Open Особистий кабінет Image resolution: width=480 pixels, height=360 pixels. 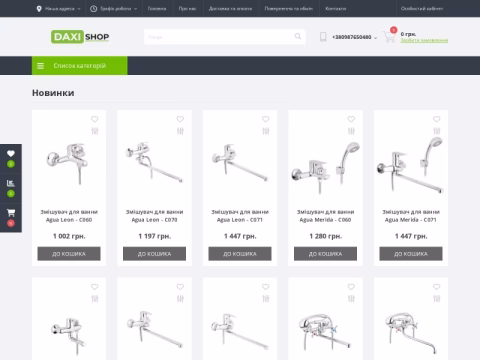[x=422, y=9]
